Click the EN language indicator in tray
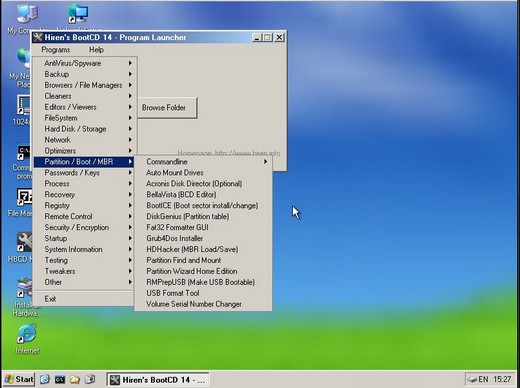The image size is (520, 388). click(483, 379)
